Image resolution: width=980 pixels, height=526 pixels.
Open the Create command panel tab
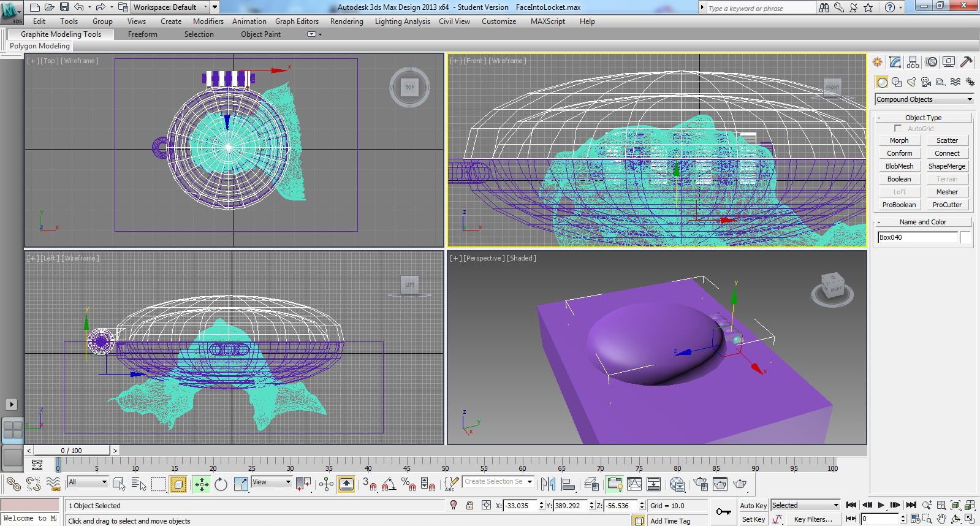click(x=878, y=61)
